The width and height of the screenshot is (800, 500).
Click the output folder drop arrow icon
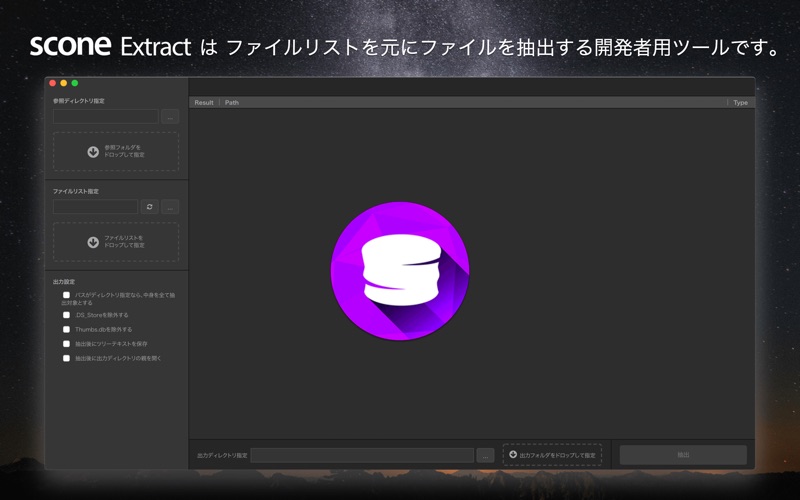[x=513, y=454]
